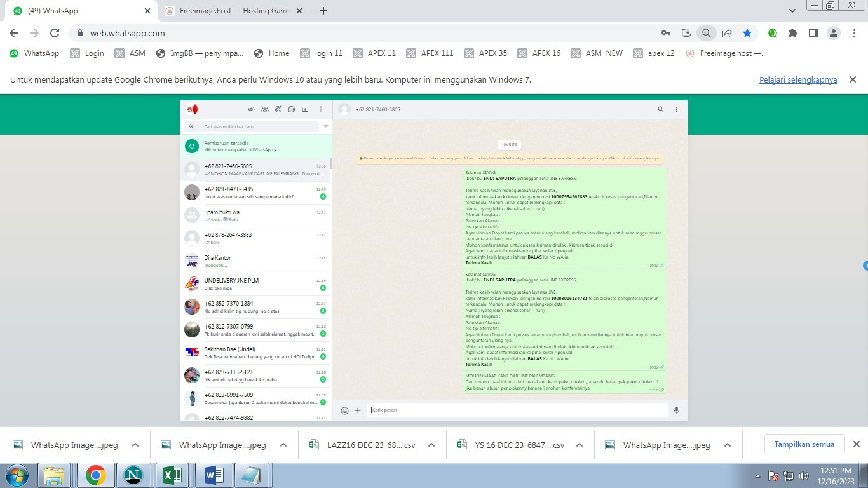Screen dimensions: 868x488
Task: Open the Windows Start menu
Action: coord(18,475)
